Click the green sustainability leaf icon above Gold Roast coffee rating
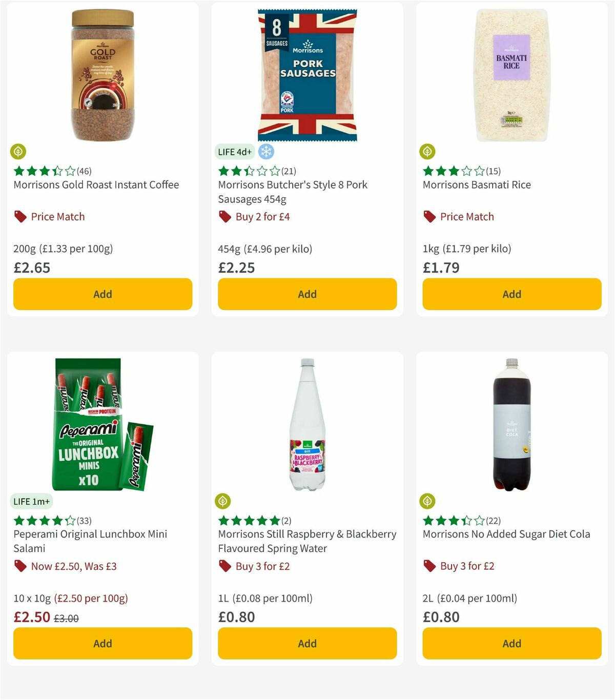615x700 pixels. click(18, 152)
